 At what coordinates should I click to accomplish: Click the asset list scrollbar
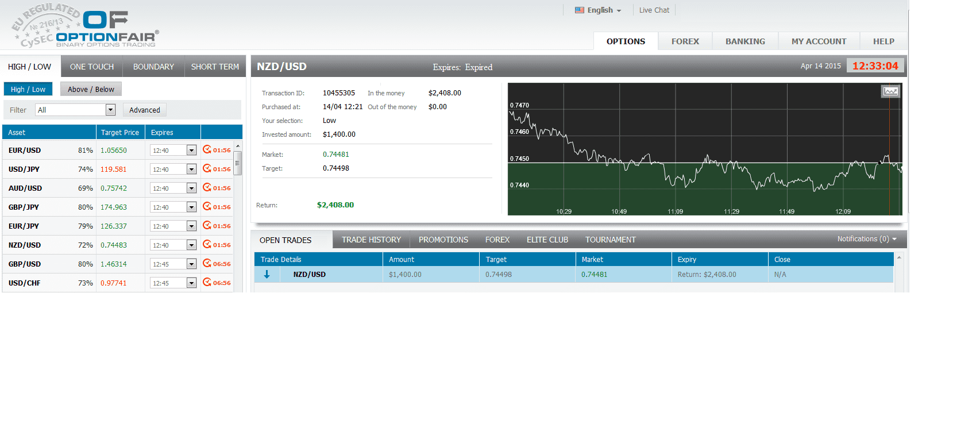pos(238,163)
